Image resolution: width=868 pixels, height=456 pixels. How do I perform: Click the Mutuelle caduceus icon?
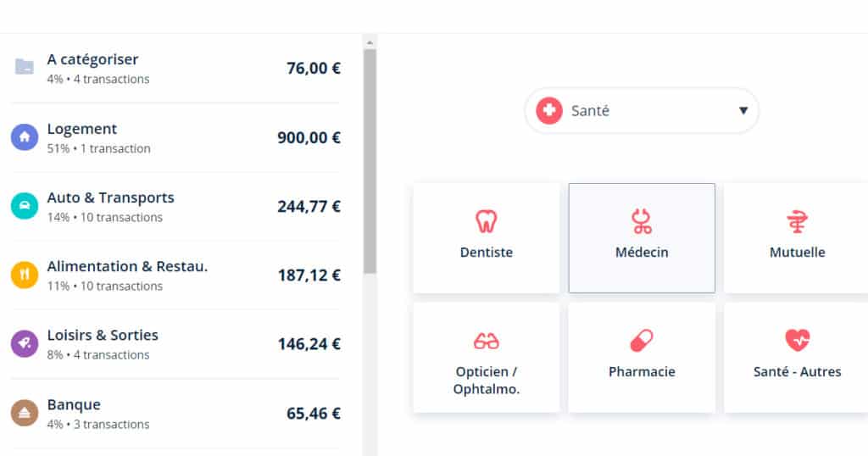pos(797,221)
